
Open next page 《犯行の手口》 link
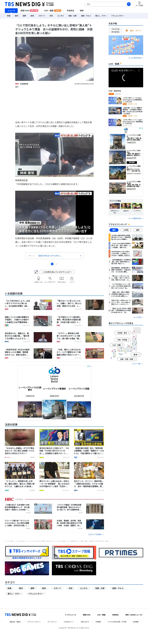coord(54,256)
